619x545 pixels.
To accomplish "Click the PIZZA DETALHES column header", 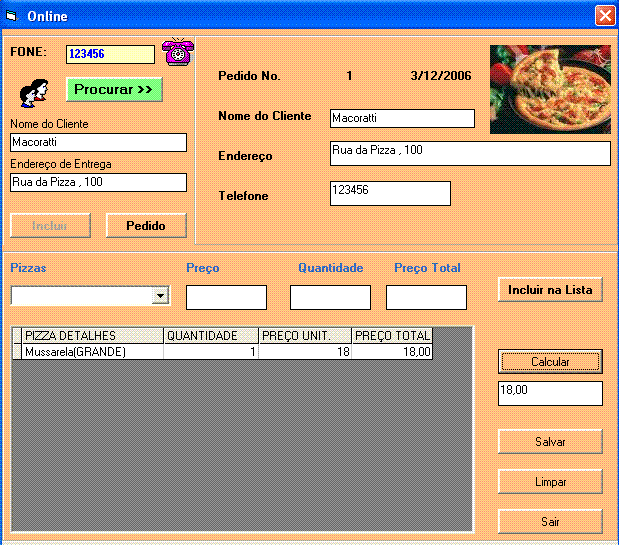I will pos(92,335).
